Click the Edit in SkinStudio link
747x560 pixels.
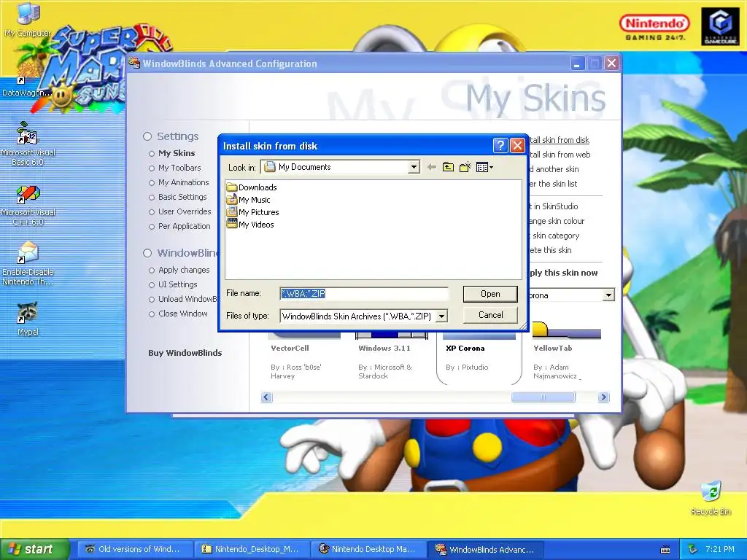pyautogui.click(x=553, y=206)
